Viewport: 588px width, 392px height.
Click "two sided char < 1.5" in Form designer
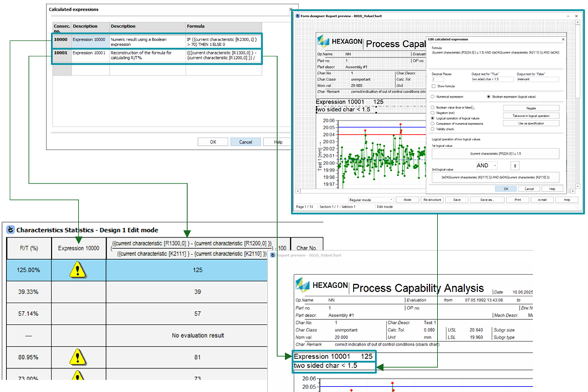pyautogui.click(x=343, y=109)
